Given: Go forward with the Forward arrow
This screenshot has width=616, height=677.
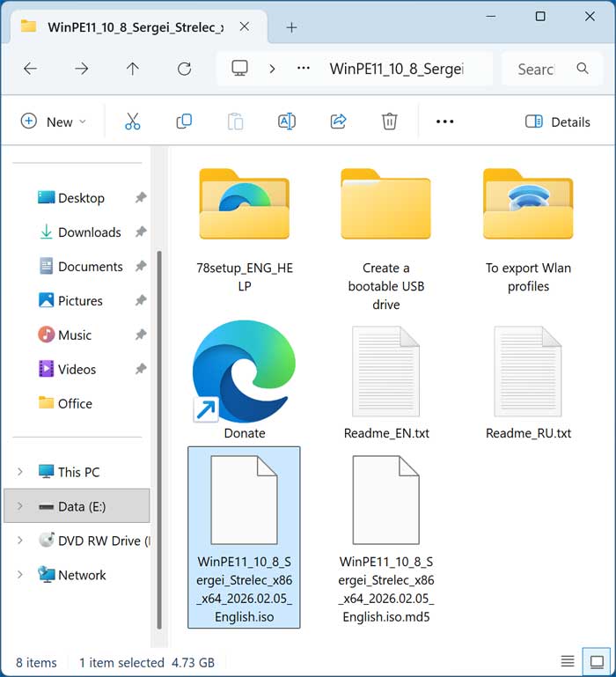Looking at the screenshot, I should [81, 68].
